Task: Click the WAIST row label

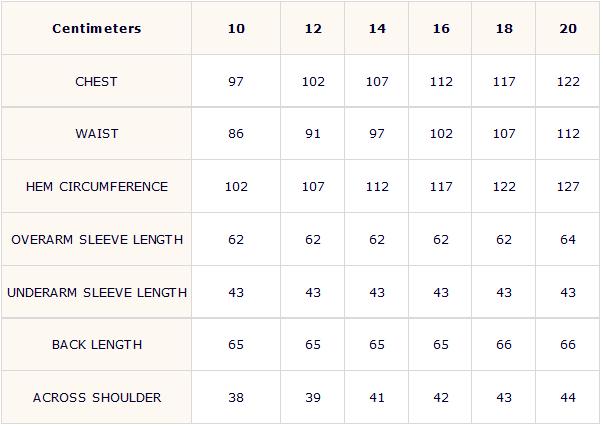Action: pyautogui.click(x=97, y=133)
